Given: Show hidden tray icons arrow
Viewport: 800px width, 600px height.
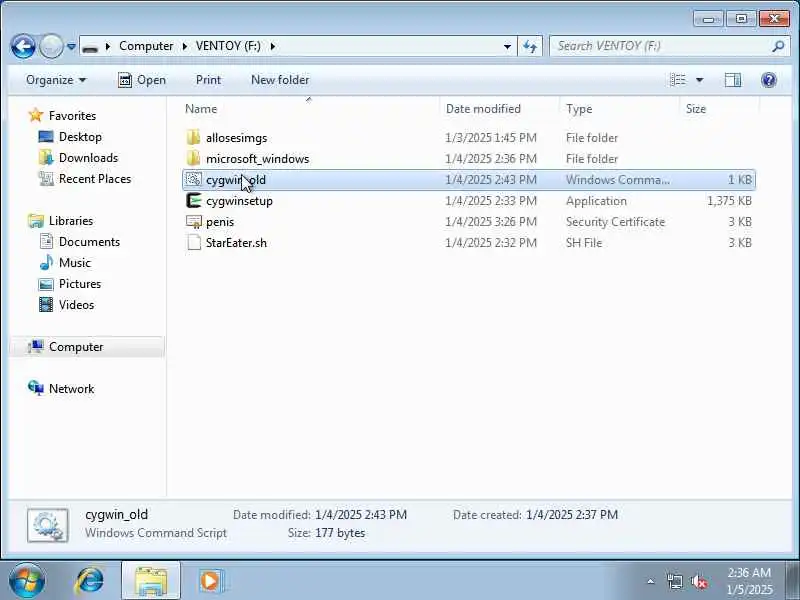Looking at the screenshot, I should pos(651,581).
